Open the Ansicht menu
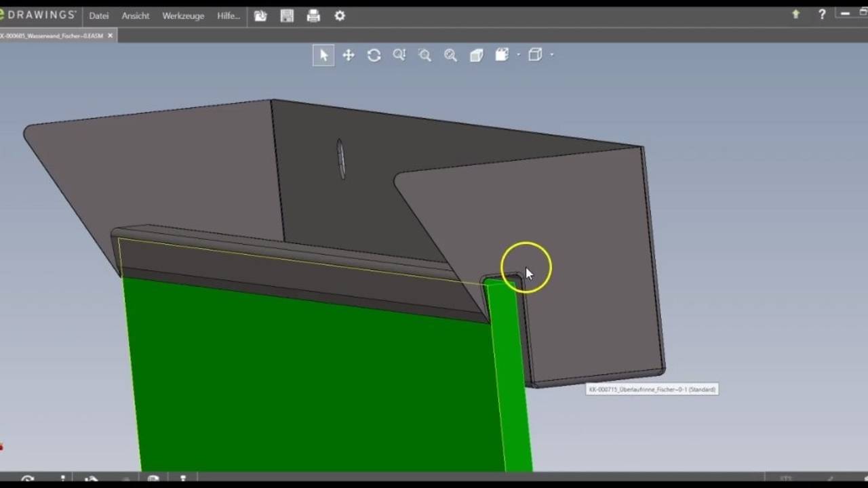This screenshot has width=868, height=488. (135, 16)
